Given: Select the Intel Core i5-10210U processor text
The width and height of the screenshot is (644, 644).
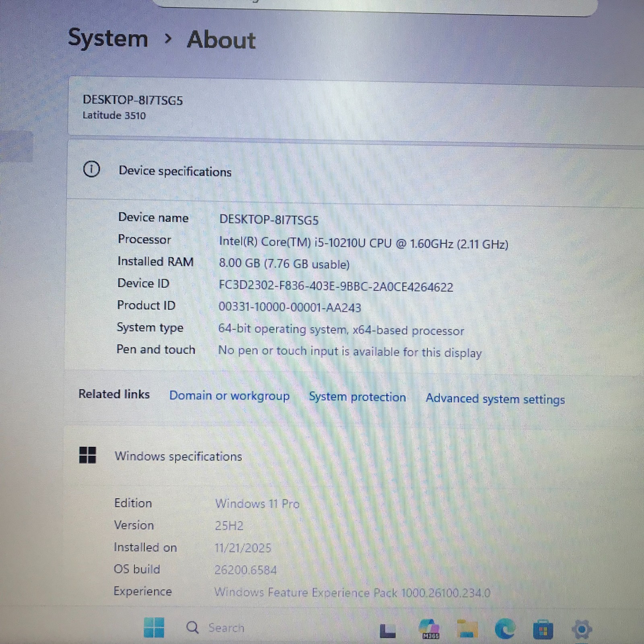Looking at the screenshot, I should coord(363,243).
